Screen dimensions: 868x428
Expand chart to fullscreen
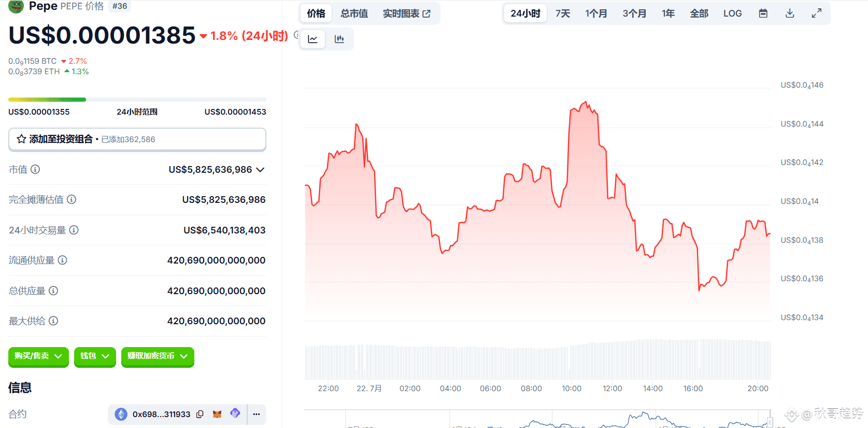click(x=817, y=13)
